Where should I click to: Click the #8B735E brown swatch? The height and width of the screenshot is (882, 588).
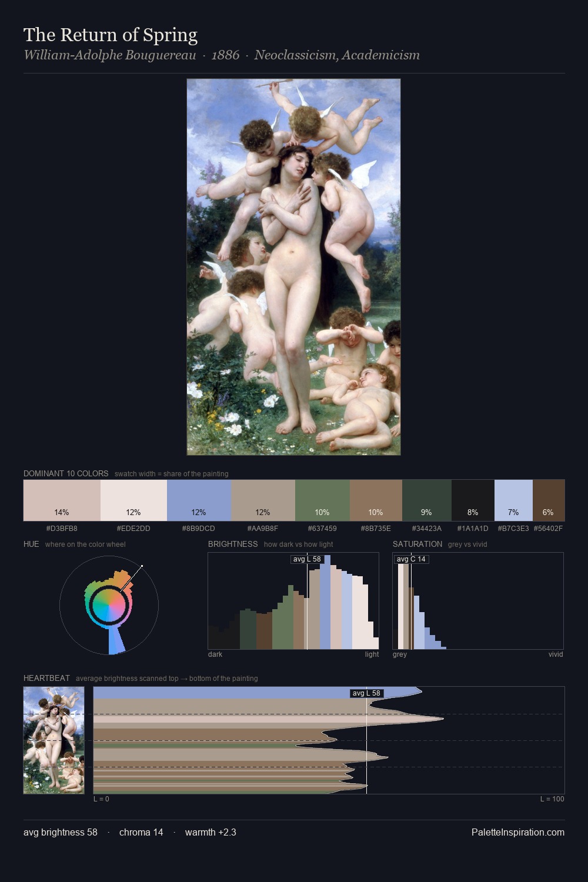[x=376, y=500]
